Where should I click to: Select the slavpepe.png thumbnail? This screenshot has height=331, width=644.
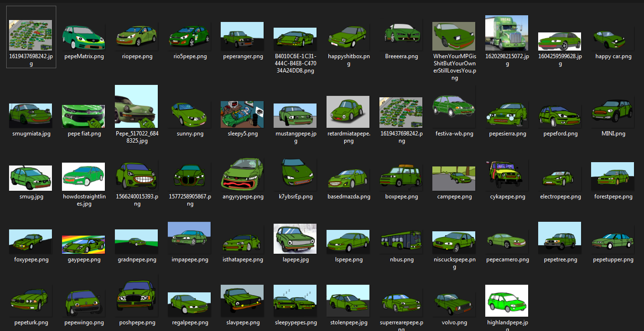click(242, 300)
